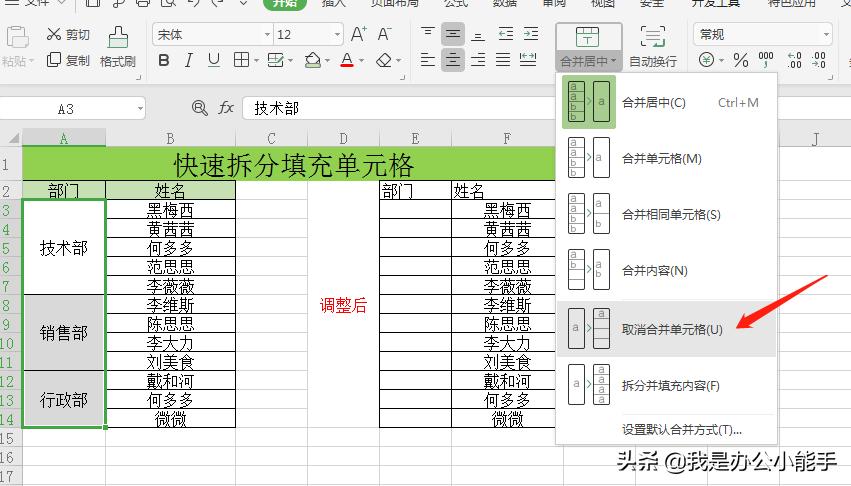The image size is (851, 486).
Task: Click the Cut (剪切) scissors icon
Action: (54, 34)
